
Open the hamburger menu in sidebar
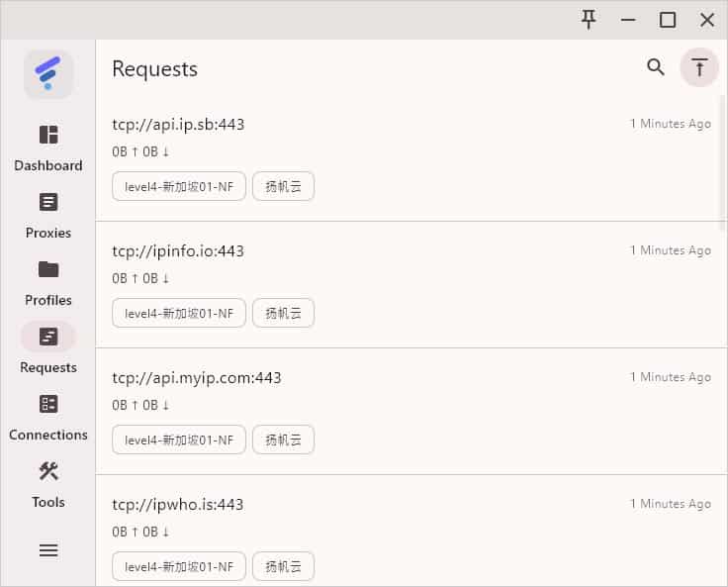tap(48, 550)
